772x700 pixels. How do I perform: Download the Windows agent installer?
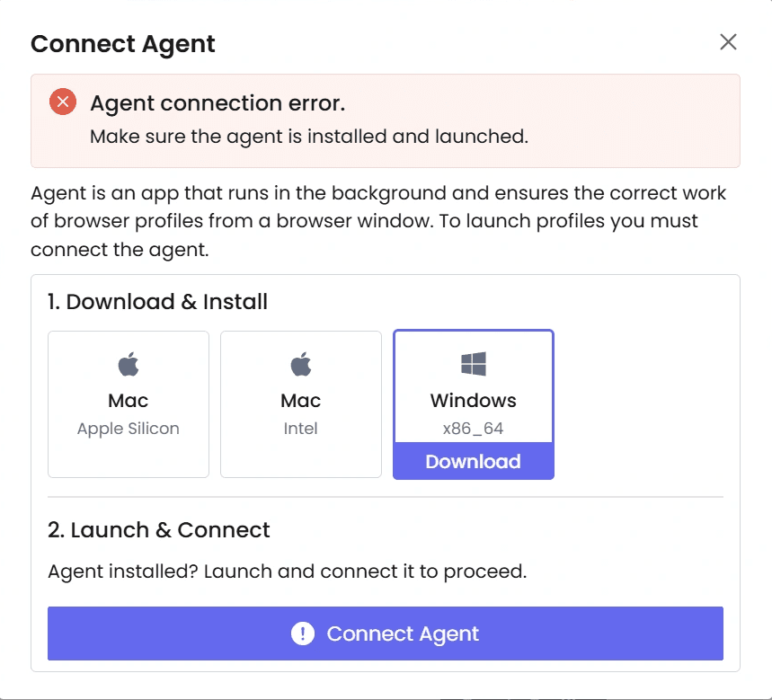(473, 461)
